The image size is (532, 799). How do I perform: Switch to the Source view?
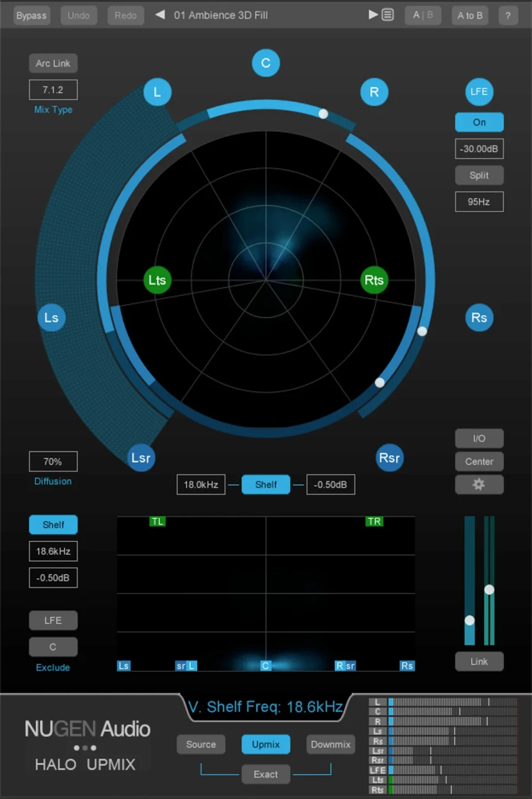(x=201, y=744)
